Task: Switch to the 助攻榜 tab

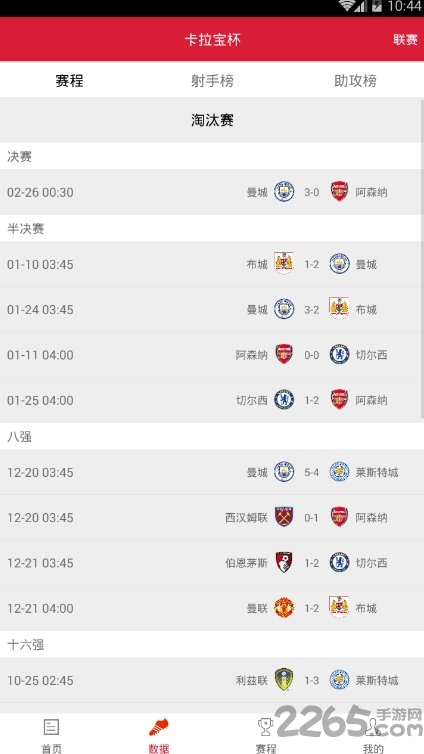Action: (x=355, y=81)
